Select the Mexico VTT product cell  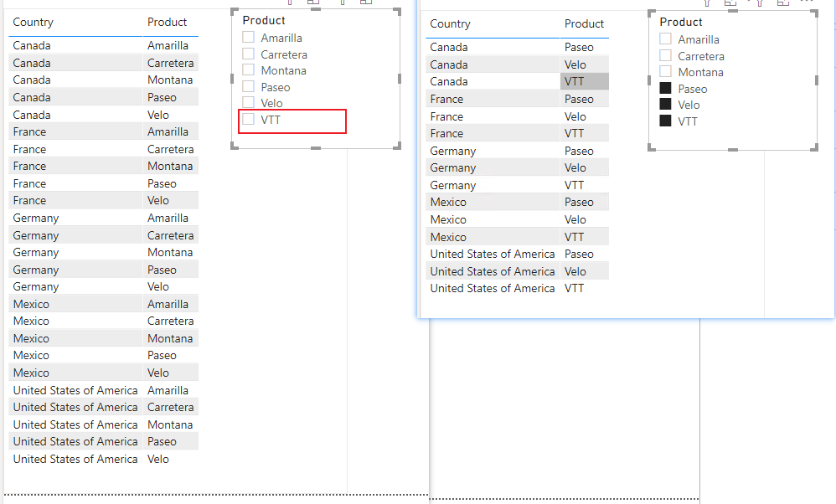585,237
